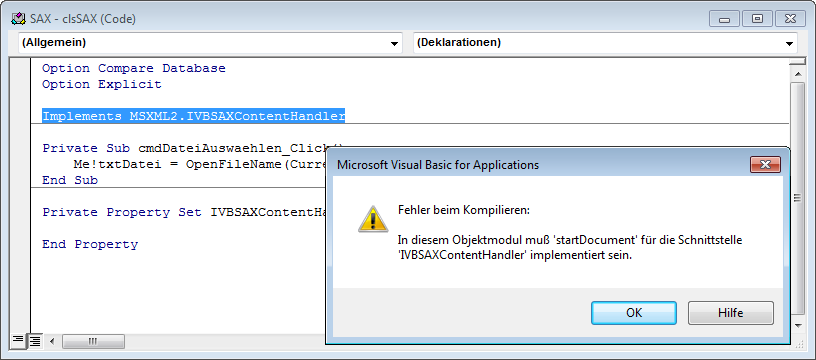The image size is (816, 360).
Task: Click the 'SAX - clsSAX (Code)' title
Action: (83, 19)
